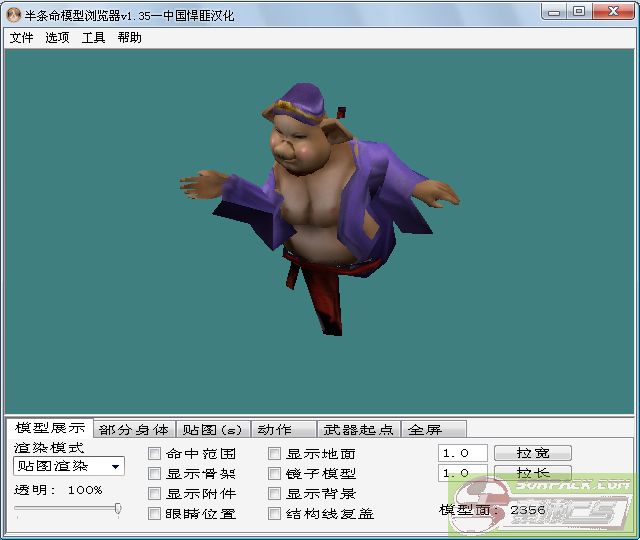
Task: Click the app icon in the title bar
Action: (x=13, y=13)
